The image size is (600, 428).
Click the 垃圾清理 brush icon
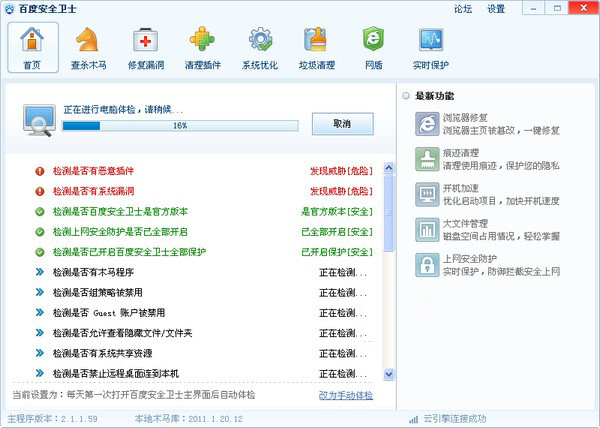tap(317, 40)
